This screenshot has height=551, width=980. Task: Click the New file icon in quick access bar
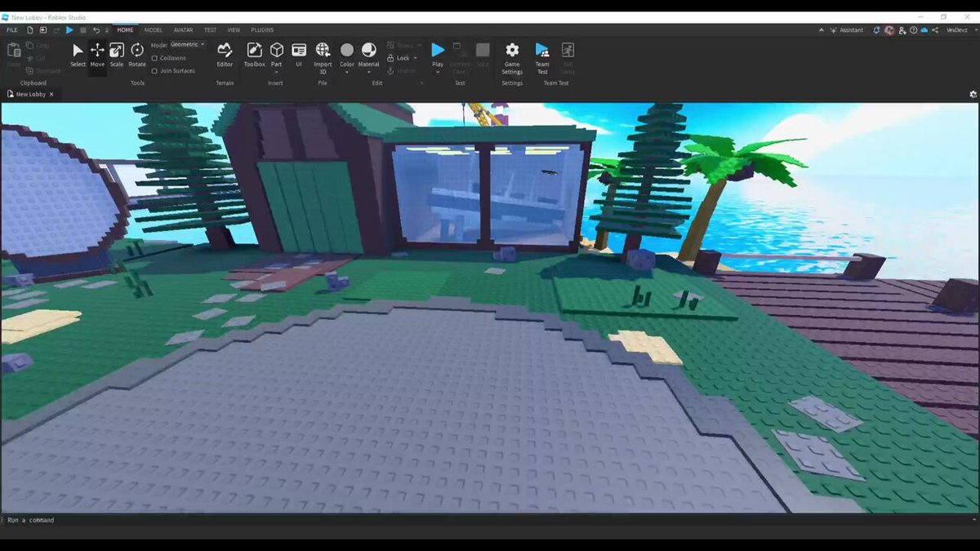pos(29,30)
